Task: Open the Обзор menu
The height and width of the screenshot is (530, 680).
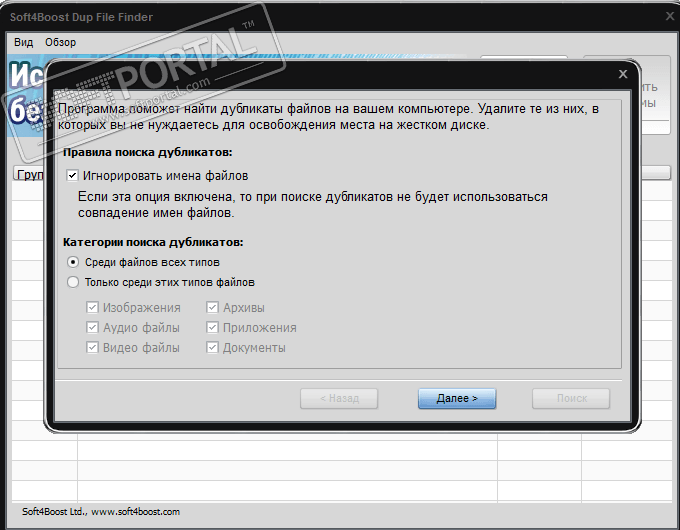Action: click(x=60, y=43)
